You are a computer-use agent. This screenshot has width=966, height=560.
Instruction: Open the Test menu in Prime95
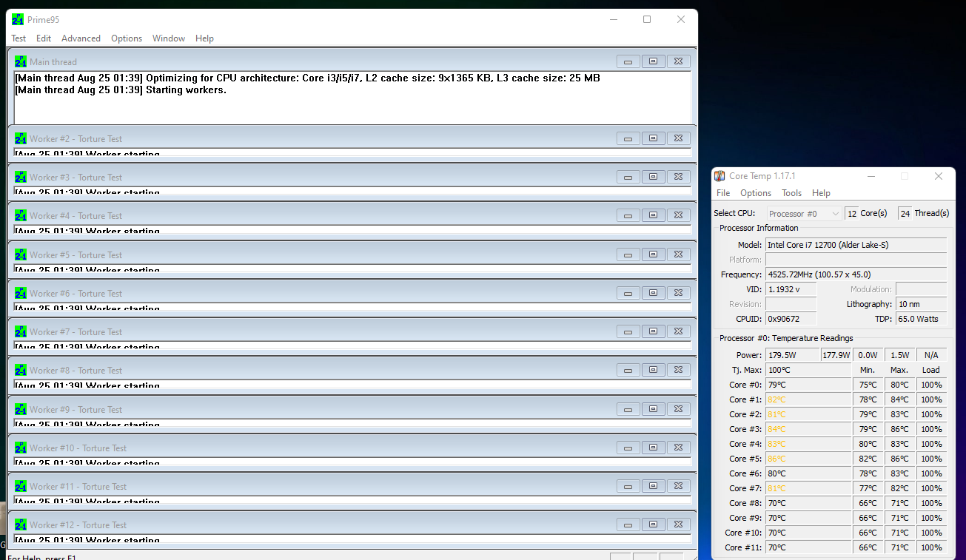pos(19,38)
